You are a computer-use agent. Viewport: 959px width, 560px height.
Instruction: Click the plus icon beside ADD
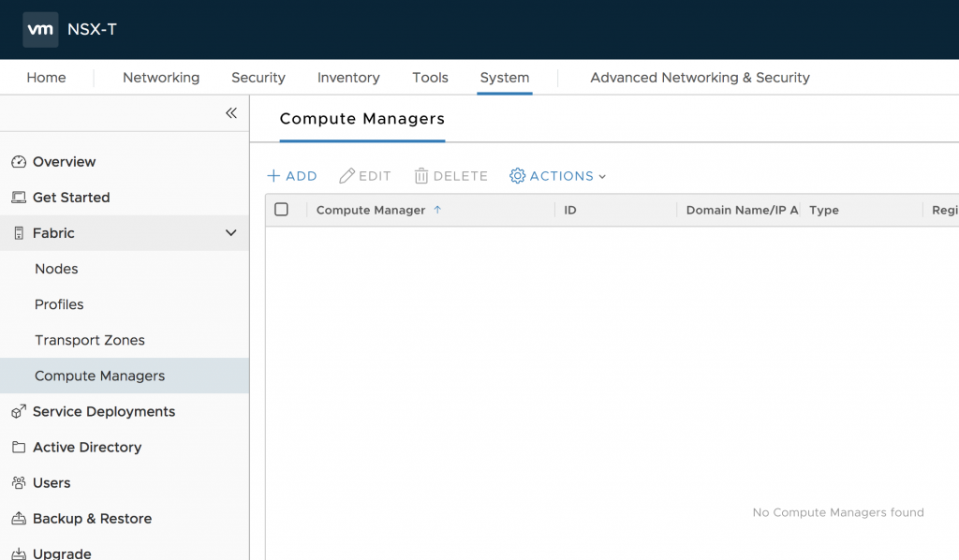pyautogui.click(x=273, y=176)
